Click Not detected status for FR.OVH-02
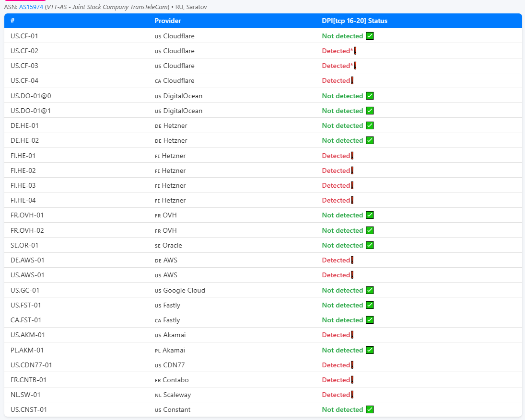The height and width of the screenshot is (420, 525). click(342, 230)
